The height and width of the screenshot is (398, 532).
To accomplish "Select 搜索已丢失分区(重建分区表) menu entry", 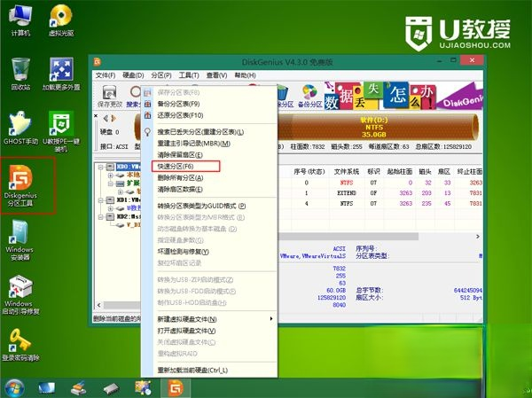I will click(x=209, y=132).
